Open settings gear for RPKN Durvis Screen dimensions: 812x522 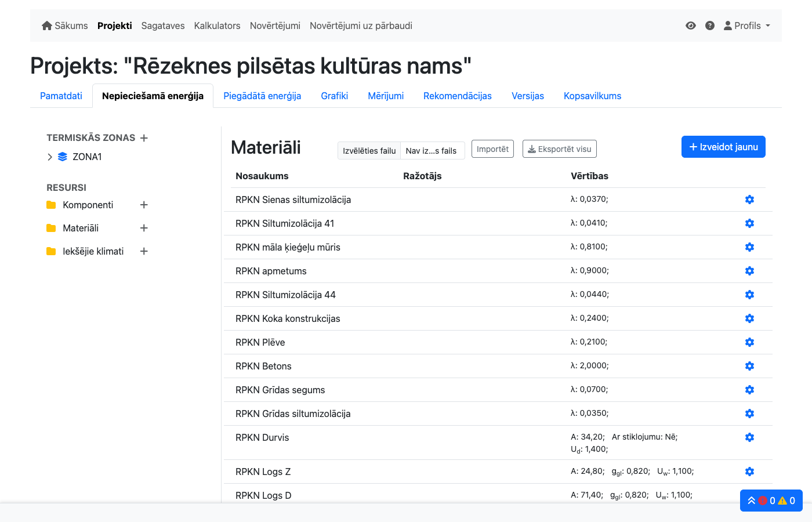pos(749,437)
